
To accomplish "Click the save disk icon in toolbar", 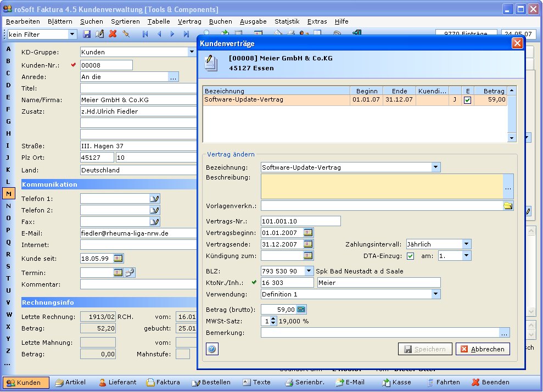I will 87,34.
